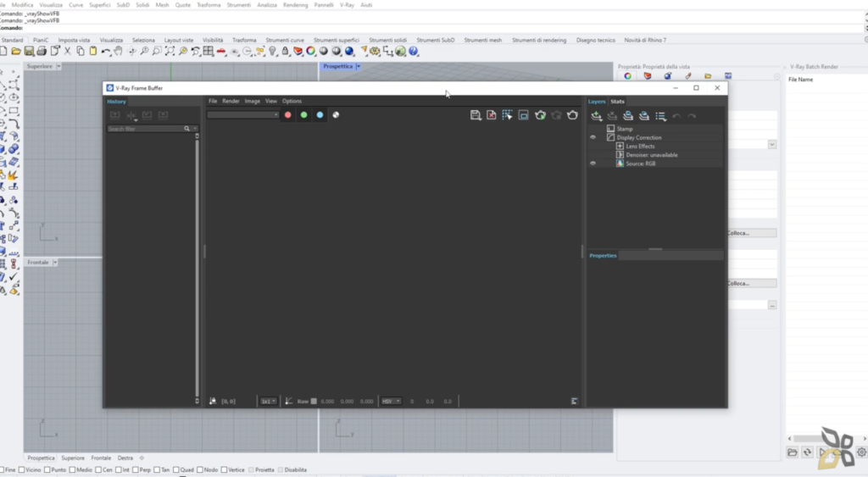Screen dimensions: 868x477
Task: Switch to Strumenti di rendering toolbar tab
Action: coord(538,40)
